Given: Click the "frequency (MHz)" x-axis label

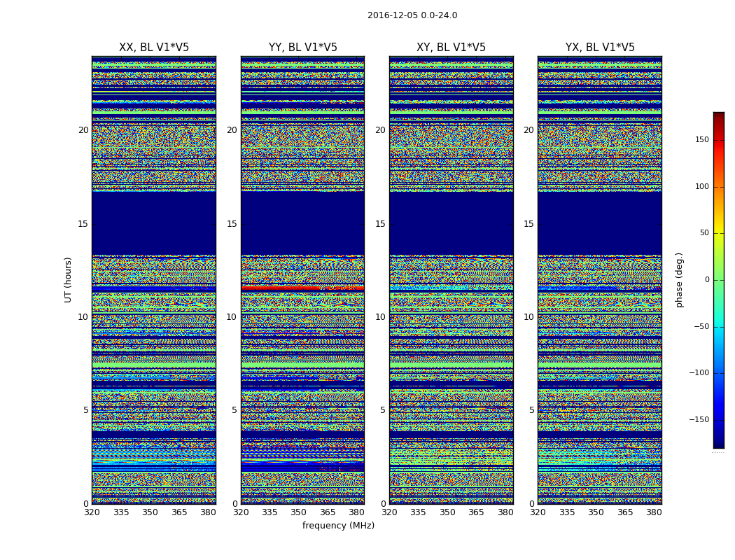Looking at the screenshot, I should (338, 525).
